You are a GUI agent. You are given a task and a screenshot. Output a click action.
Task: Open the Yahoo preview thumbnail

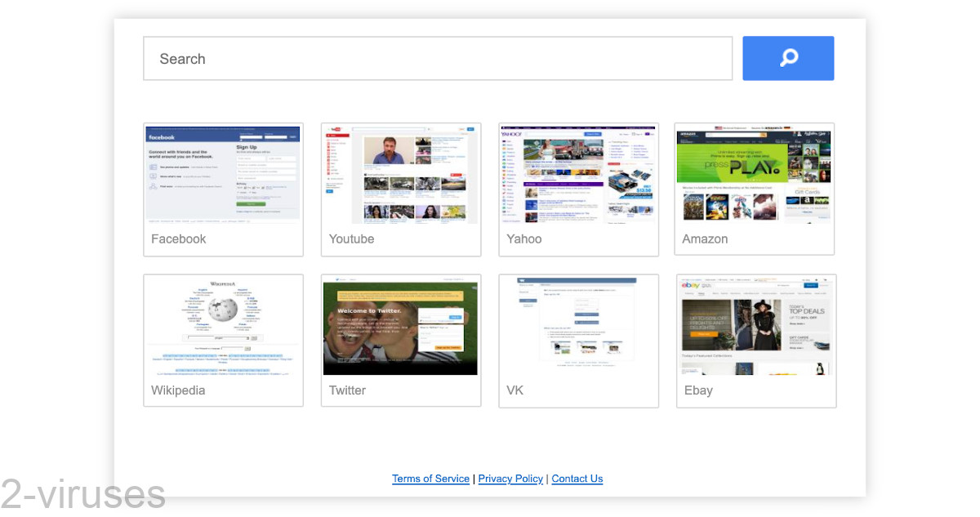tap(578, 174)
